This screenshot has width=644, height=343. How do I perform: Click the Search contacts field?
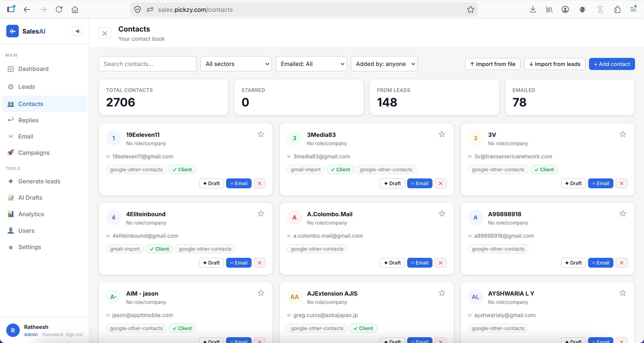coord(148,64)
